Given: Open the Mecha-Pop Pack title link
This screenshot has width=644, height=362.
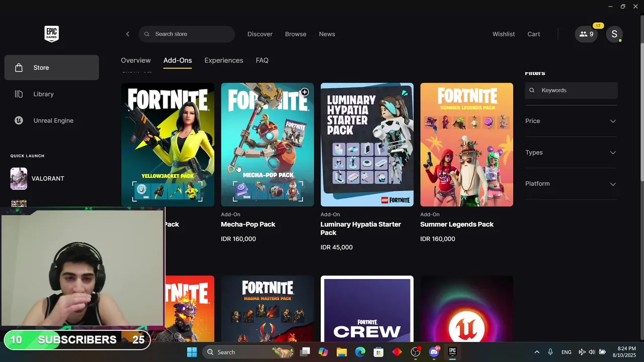Looking at the screenshot, I should 248,224.
